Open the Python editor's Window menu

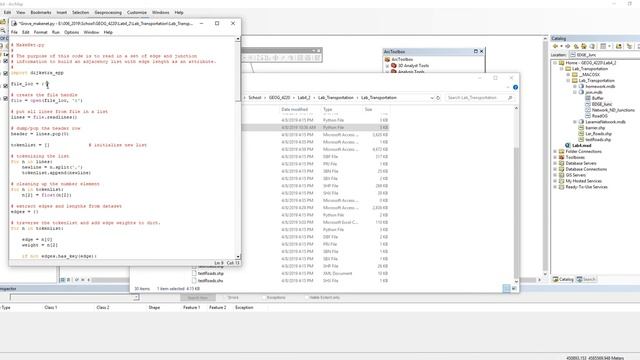click(x=91, y=32)
